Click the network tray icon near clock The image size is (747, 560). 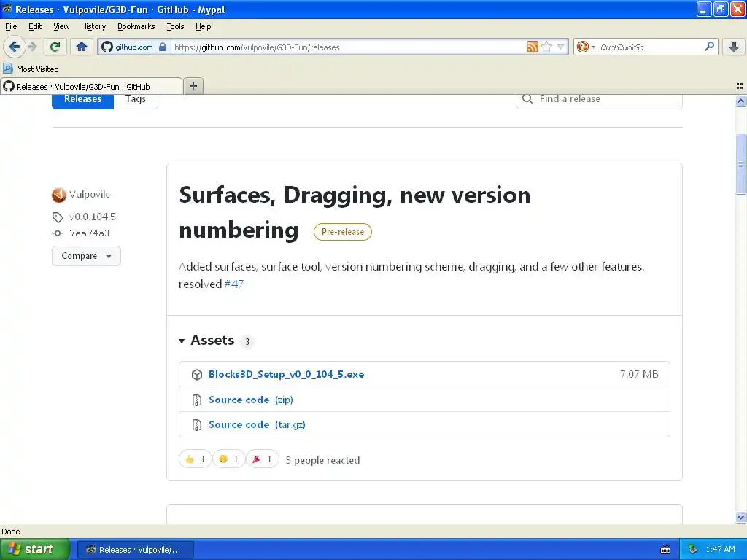[693, 549]
